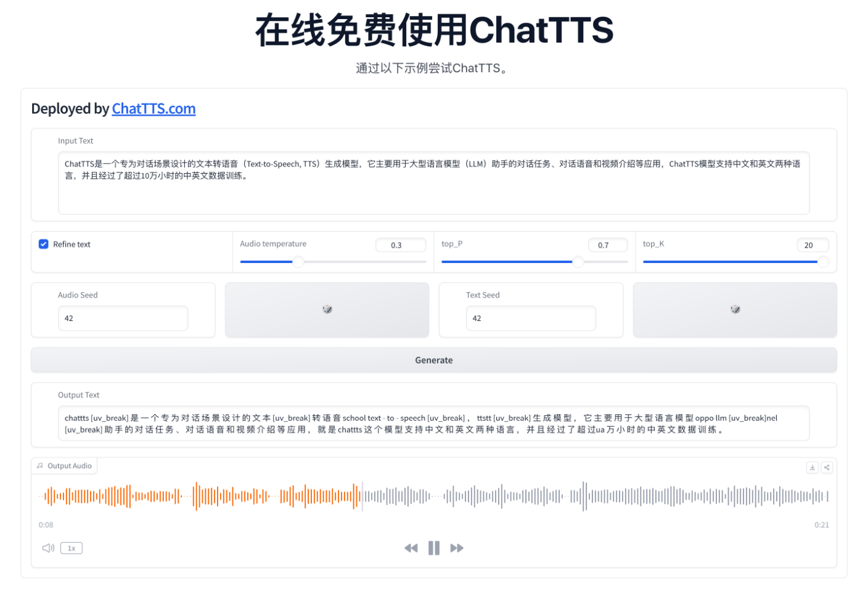Pause the playing audio
868x600 pixels.
click(x=434, y=548)
